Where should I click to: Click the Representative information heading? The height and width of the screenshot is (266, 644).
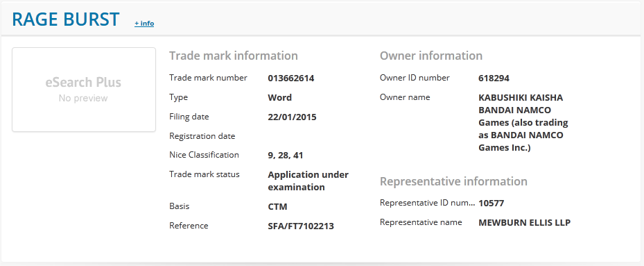pyautogui.click(x=453, y=181)
